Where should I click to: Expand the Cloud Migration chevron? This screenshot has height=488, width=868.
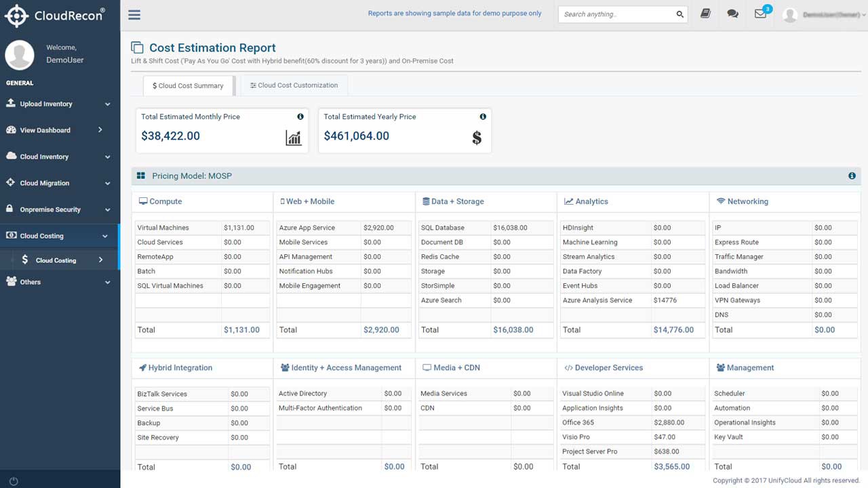108,183
